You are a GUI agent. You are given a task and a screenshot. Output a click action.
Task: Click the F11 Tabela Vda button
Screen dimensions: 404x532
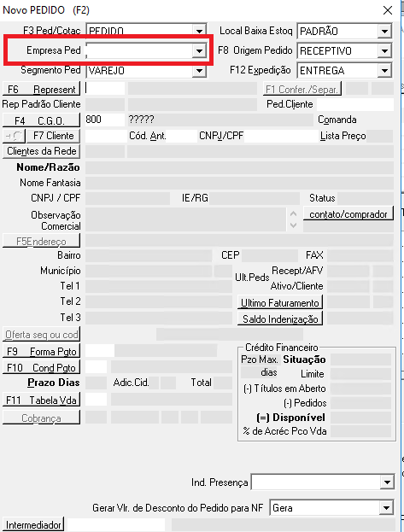coord(41,400)
